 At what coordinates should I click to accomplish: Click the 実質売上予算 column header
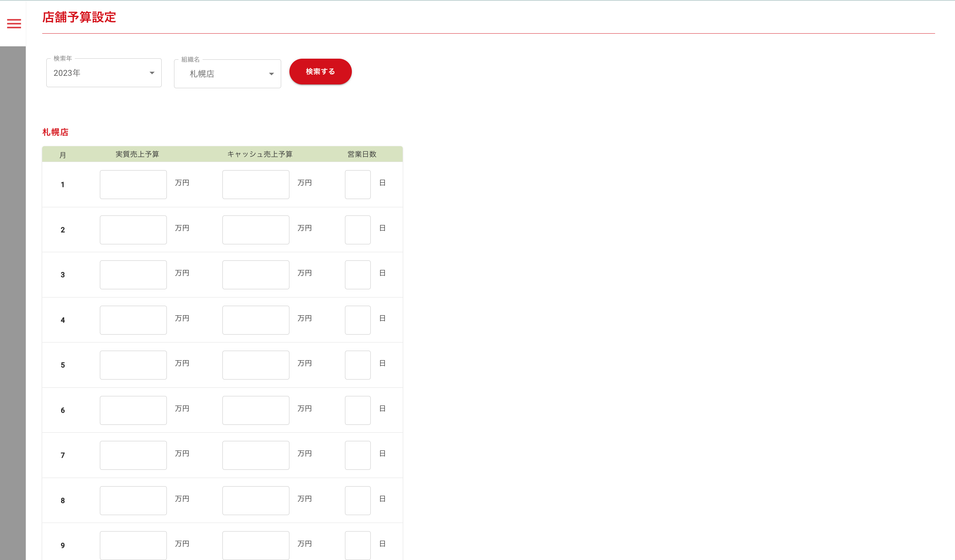[x=137, y=154]
